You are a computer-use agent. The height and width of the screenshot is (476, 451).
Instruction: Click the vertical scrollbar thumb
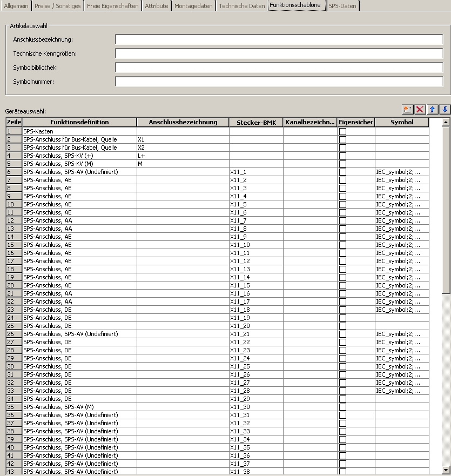point(446,210)
